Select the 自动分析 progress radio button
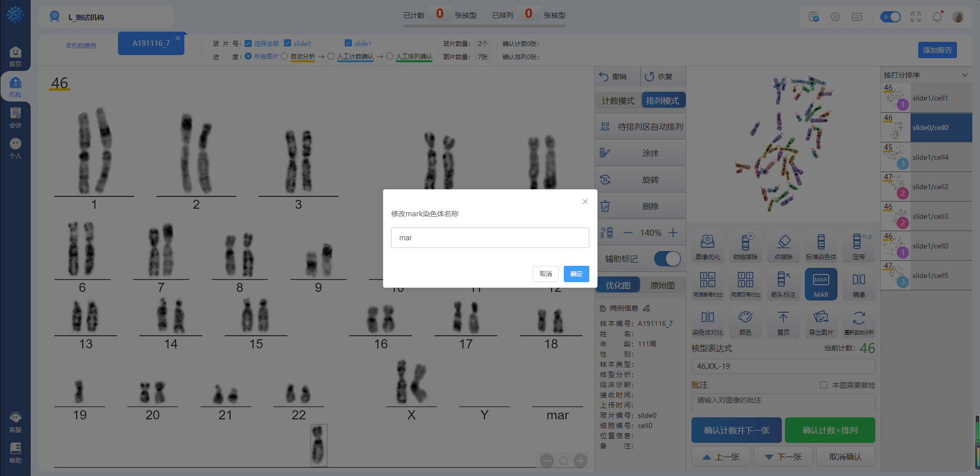The height and width of the screenshot is (476, 980). tap(284, 57)
